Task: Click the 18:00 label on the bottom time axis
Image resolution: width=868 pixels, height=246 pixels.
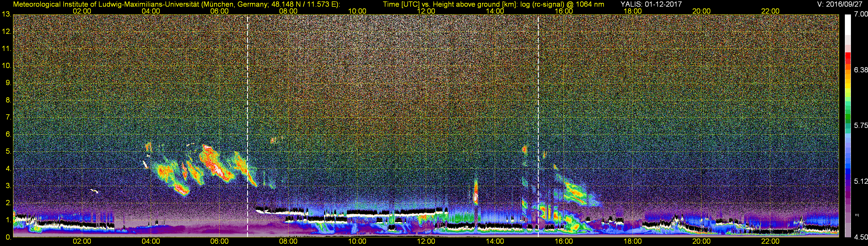Action: pyautogui.click(x=632, y=242)
